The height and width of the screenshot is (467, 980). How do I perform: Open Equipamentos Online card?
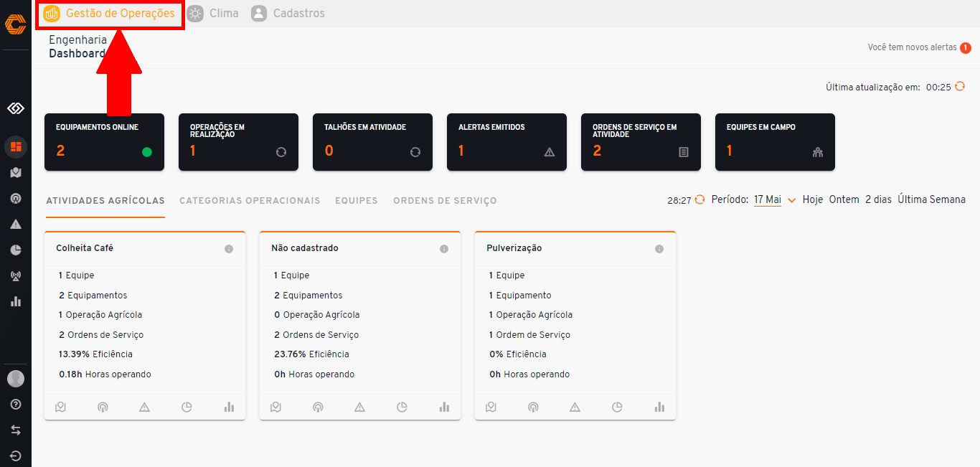104,142
